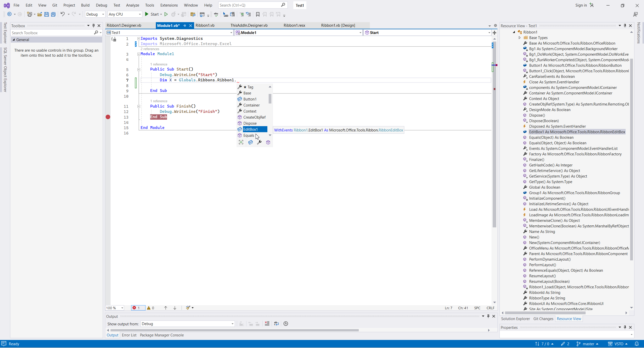Viewport: 644px width, 348px height.
Task: Select Dispose in the IntelliSense list
Action: (x=250, y=123)
